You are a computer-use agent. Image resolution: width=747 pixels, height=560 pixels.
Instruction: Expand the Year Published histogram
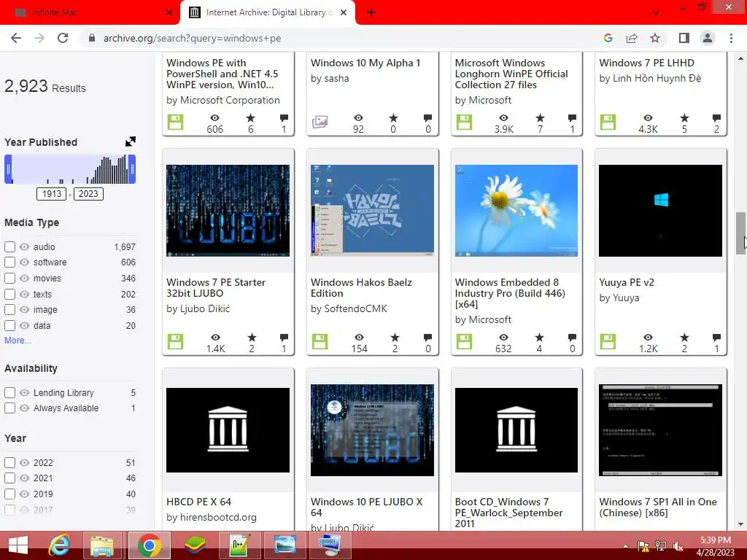pyautogui.click(x=131, y=141)
